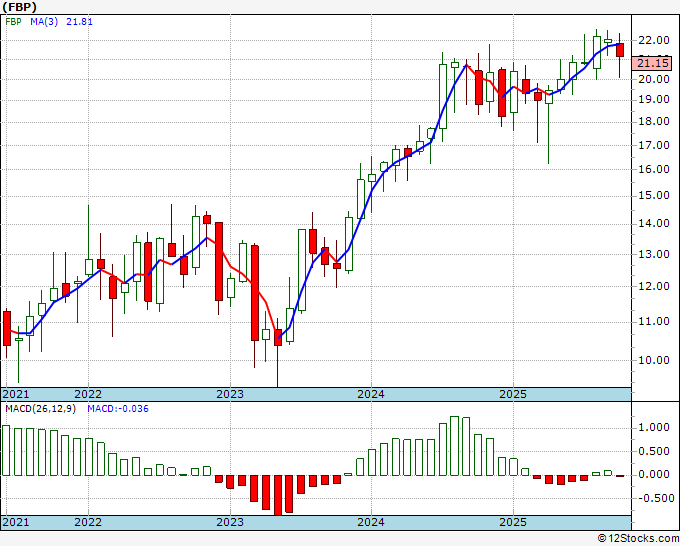Click the latest red candlestick near 21.15
The width and height of the screenshot is (680, 546).
coord(620,50)
